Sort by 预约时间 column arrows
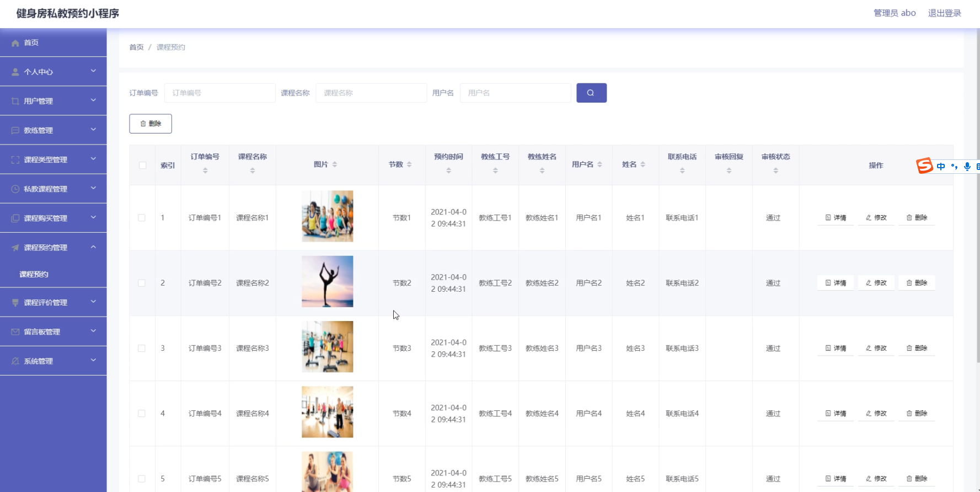 click(x=448, y=170)
